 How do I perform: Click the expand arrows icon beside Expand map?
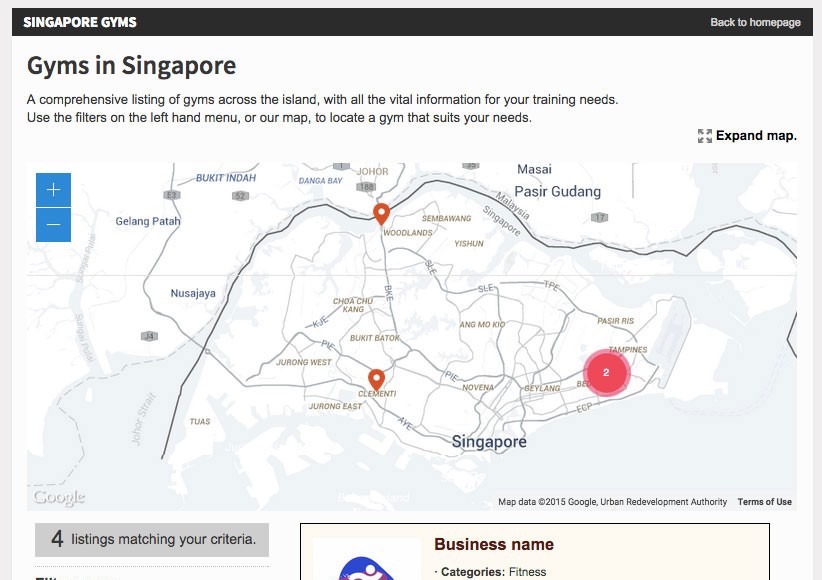(x=705, y=136)
